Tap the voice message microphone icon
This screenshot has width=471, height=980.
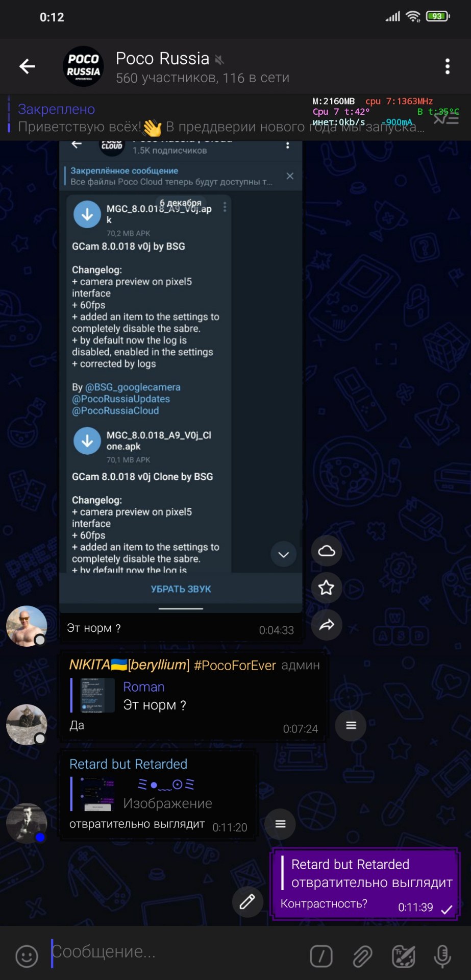(x=442, y=956)
